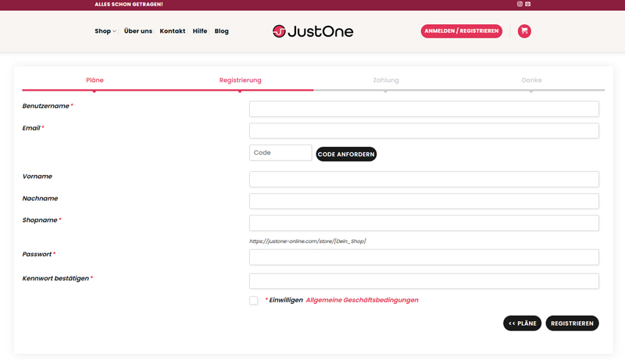Screen dimensions: 625x364
Task: Go back with the << Pläne button
Action: pos(522,323)
